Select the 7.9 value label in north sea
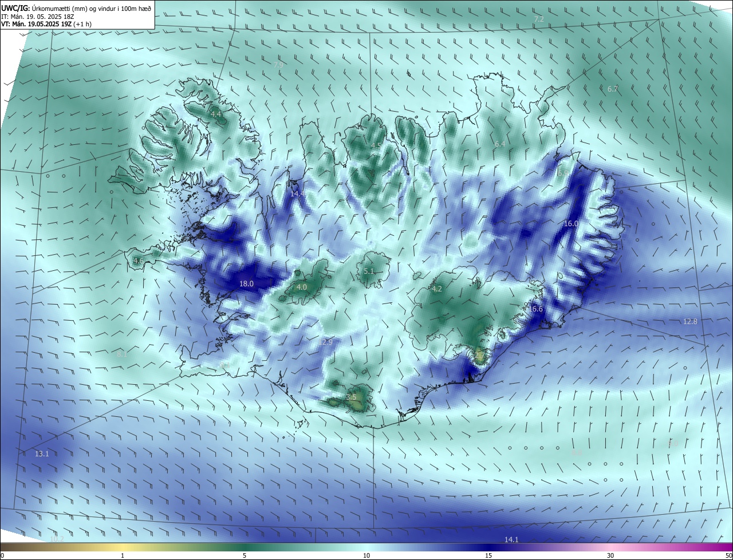 point(278,65)
